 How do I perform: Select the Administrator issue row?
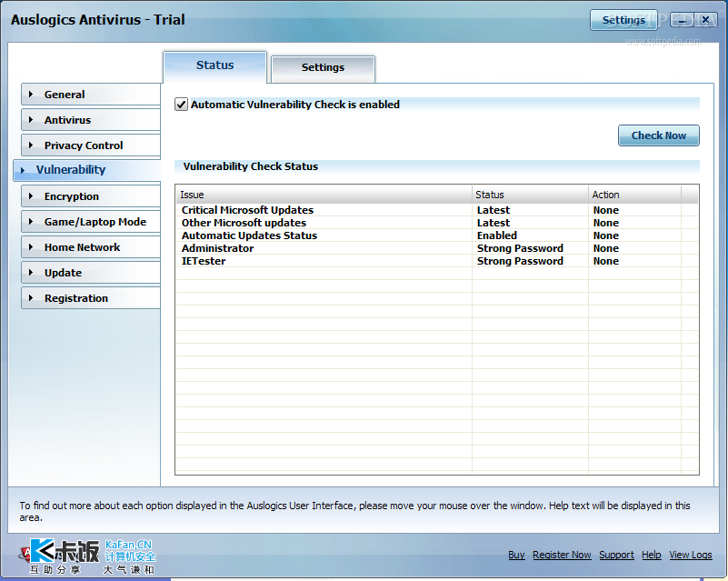click(x=436, y=248)
